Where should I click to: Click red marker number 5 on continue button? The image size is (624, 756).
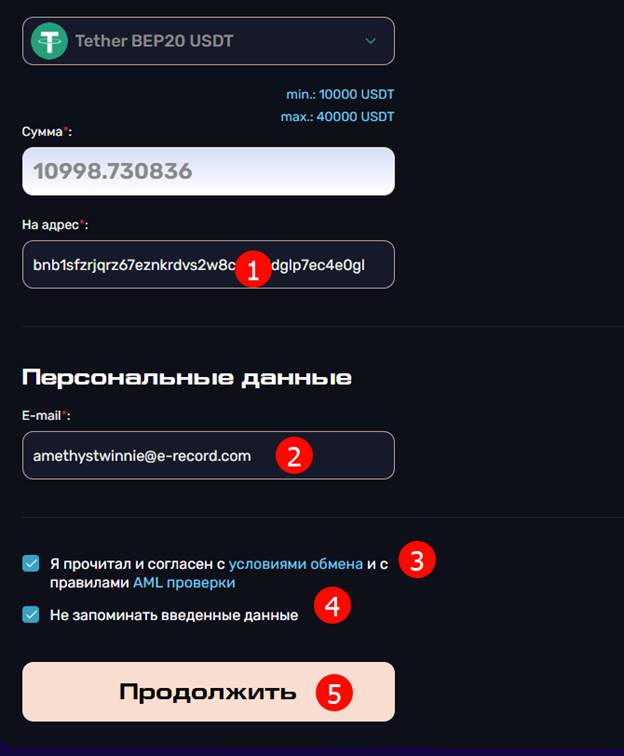(x=334, y=692)
